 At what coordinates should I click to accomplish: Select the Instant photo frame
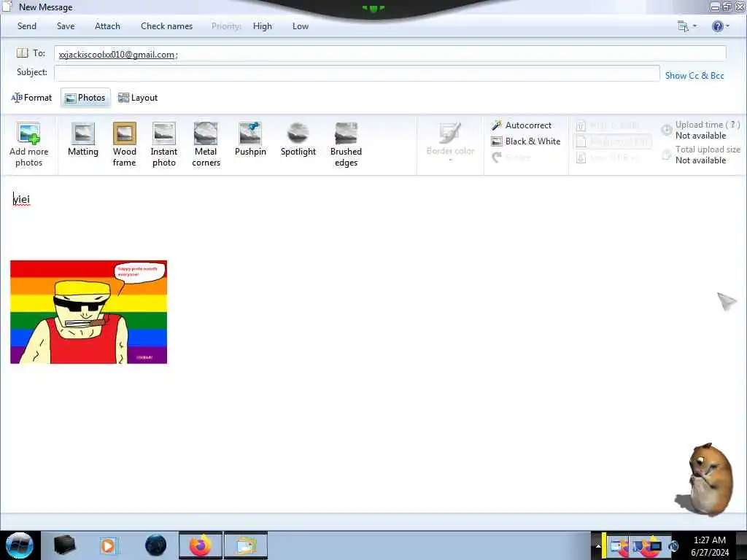click(x=164, y=144)
